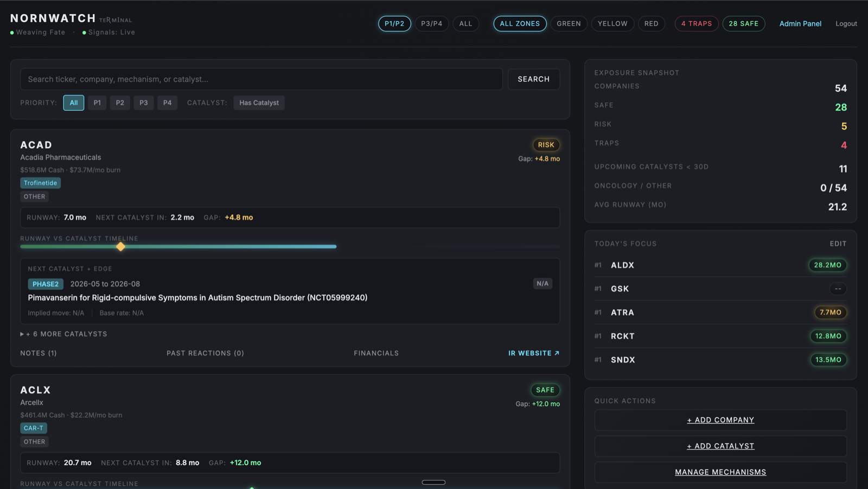Screen dimensions: 868x489
Task: Click the PHASE2 badge
Action: coord(46,284)
